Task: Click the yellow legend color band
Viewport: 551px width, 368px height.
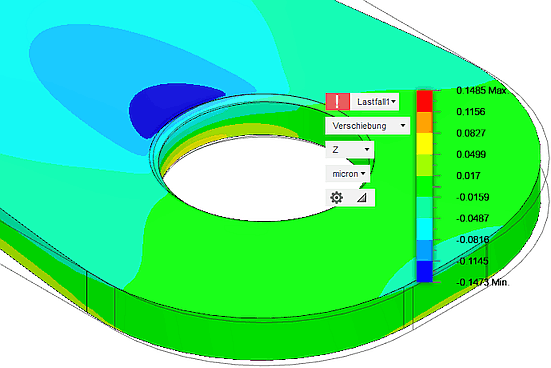Action: click(x=424, y=144)
